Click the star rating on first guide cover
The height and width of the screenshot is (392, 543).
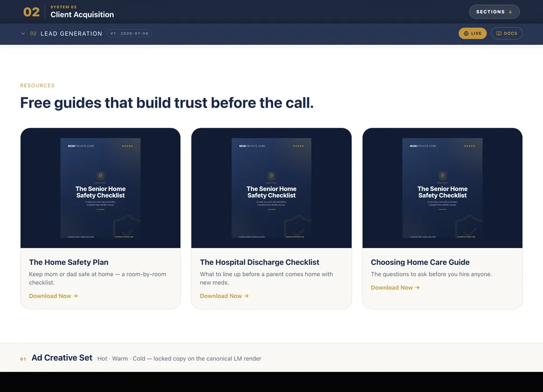coord(128,146)
